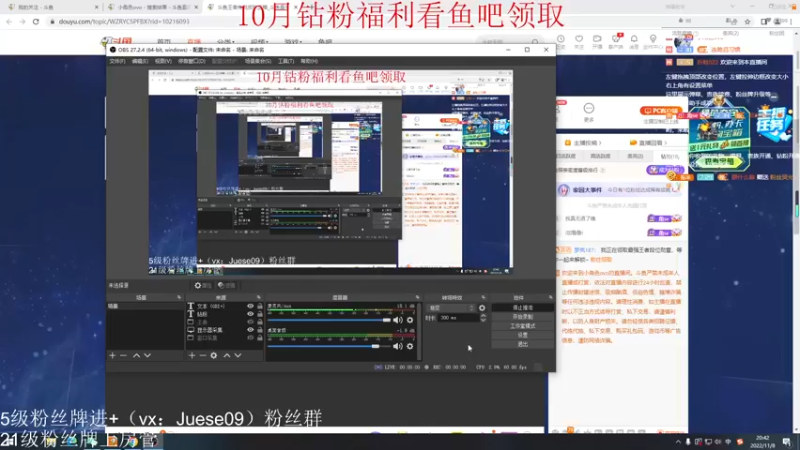The height and width of the screenshot is (450, 800).
Task: Select the scene entry in Scenes list
Action: 145,306
